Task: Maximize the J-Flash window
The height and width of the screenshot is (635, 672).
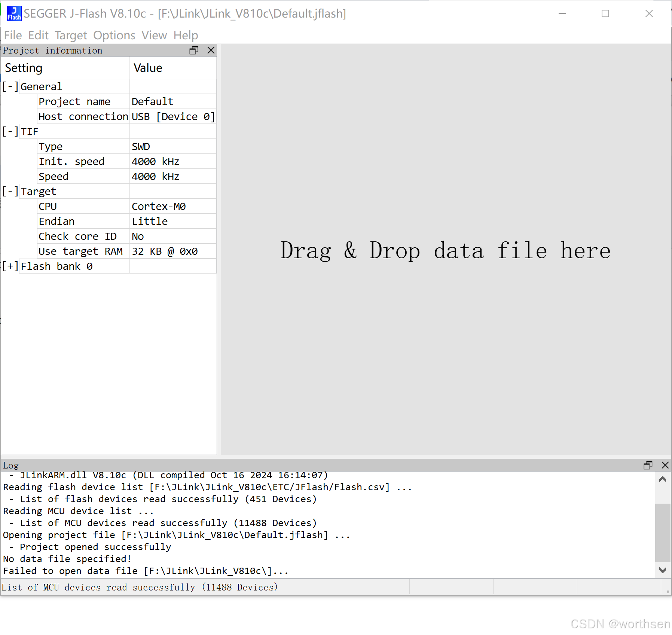Action: click(x=605, y=13)
